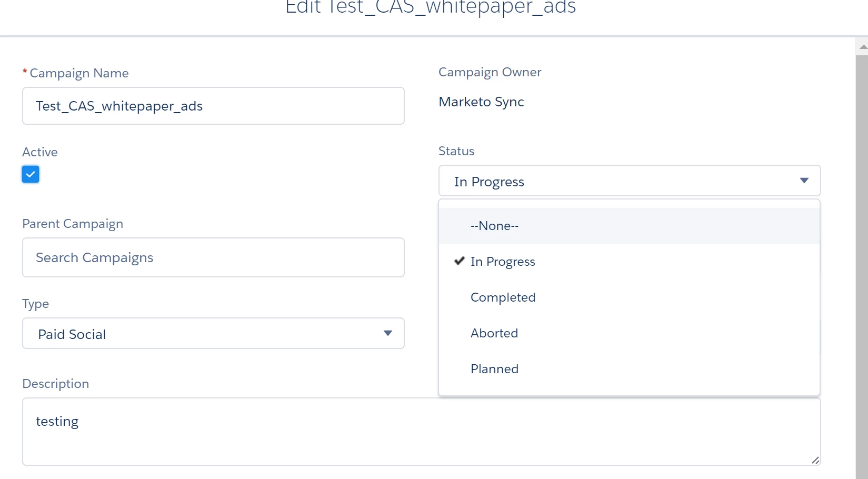Screen dimensions: 868x479
Task: Click the Parent Campaign label
Action: [x=73, y=224]
